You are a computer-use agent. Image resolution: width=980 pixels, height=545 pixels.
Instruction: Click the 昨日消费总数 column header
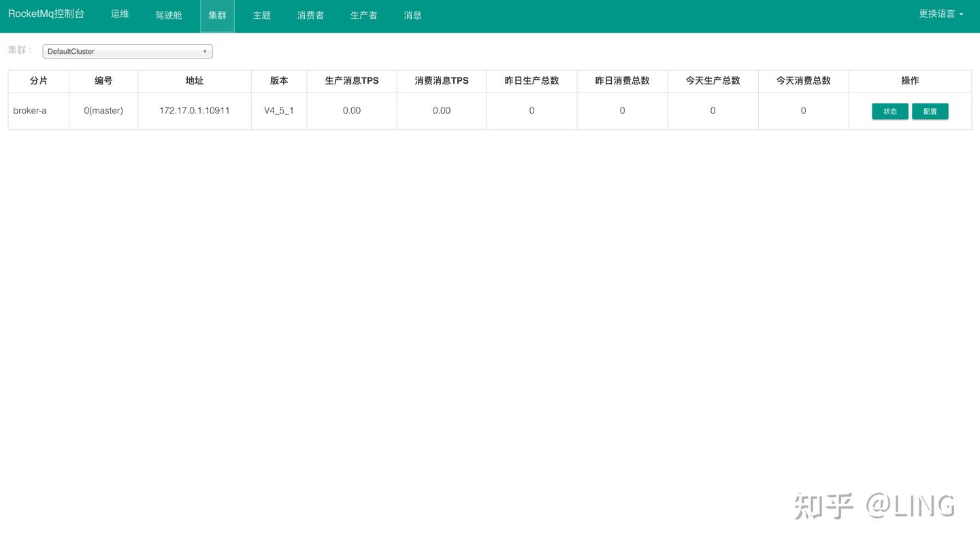(x=622, y=81)
